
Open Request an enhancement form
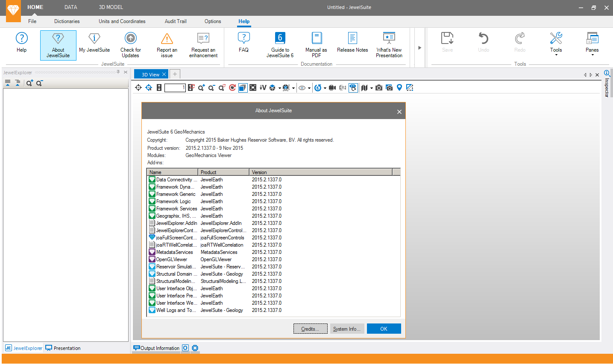[x=203, y=45]
